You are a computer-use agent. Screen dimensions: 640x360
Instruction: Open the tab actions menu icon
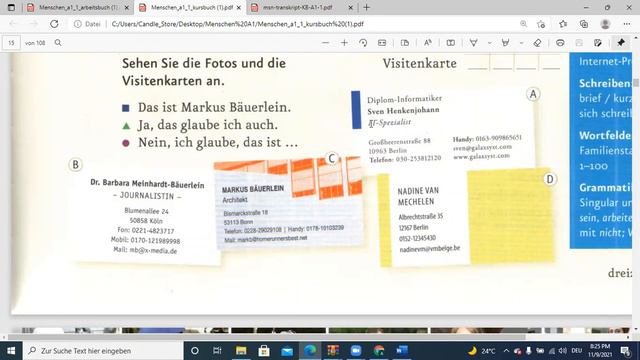coord(11,7)
